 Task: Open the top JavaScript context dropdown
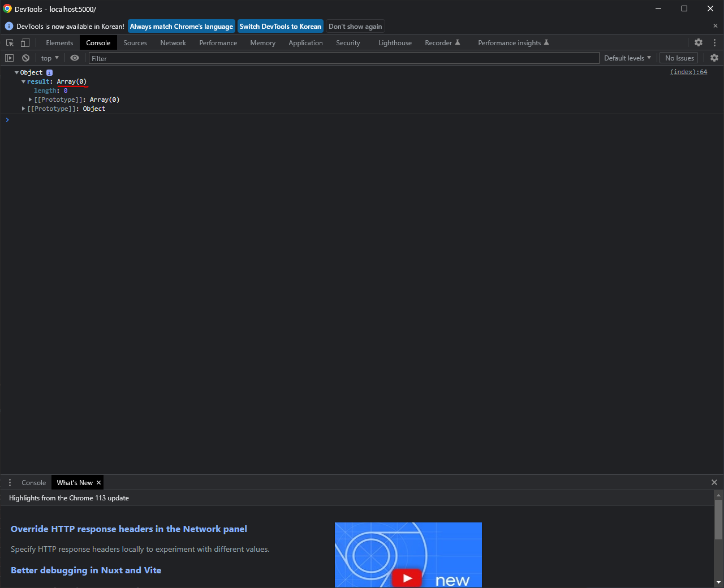pos(50,58)
